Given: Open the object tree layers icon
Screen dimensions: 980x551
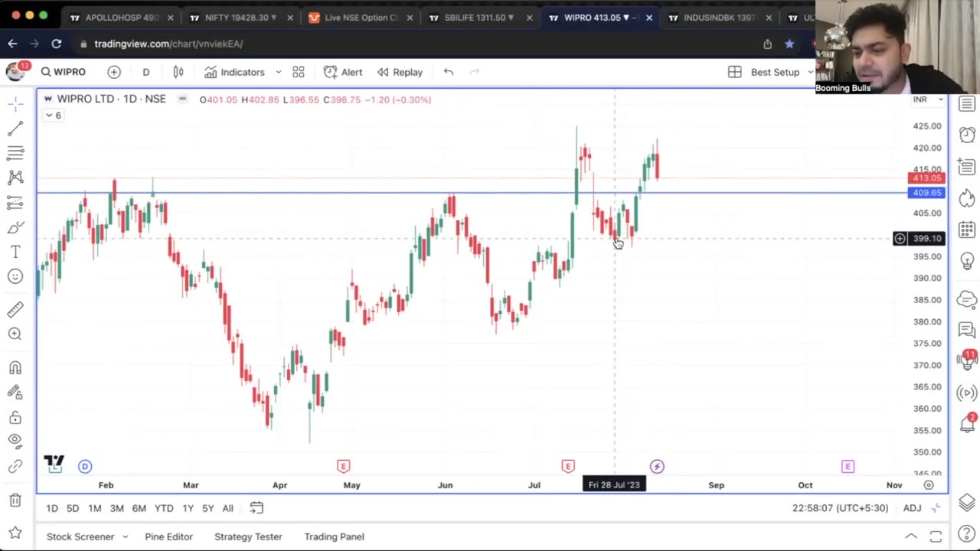Looking at the screenshot, I should coord(967,503).
